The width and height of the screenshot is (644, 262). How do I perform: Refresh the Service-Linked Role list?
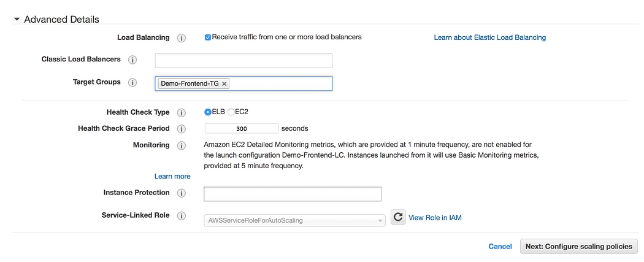(398, 217)
